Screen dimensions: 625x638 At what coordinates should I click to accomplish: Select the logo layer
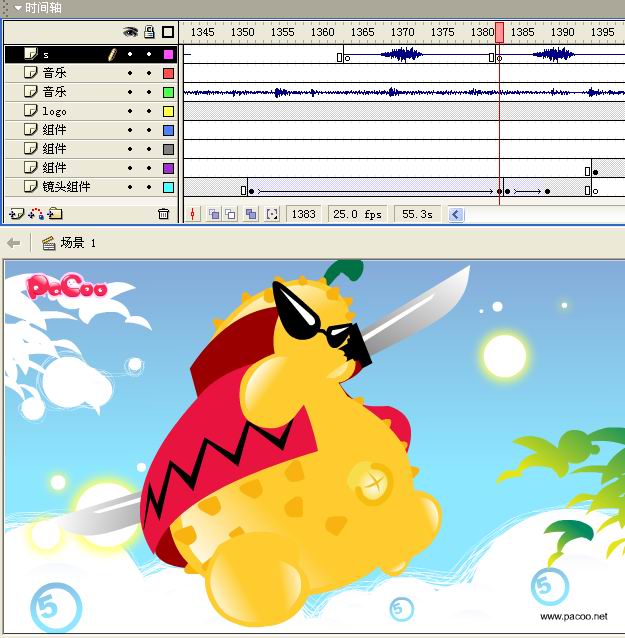pos(90,111)
